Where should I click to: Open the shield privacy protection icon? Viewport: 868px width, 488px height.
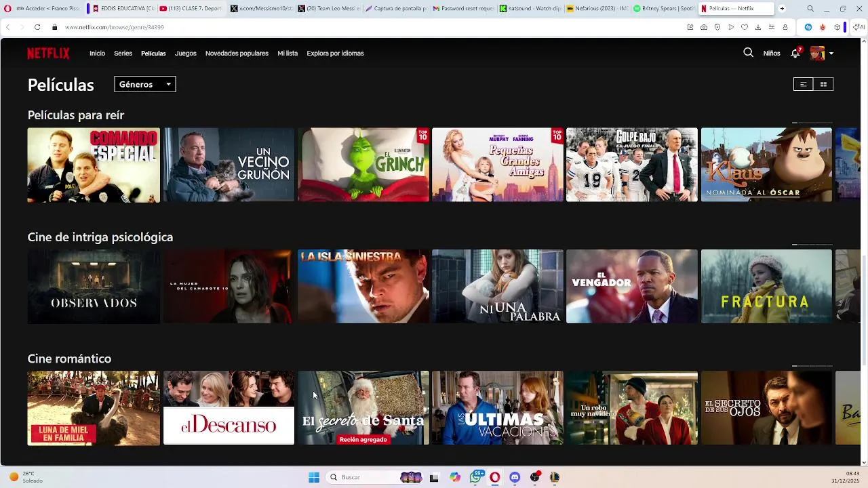point(717,27)
